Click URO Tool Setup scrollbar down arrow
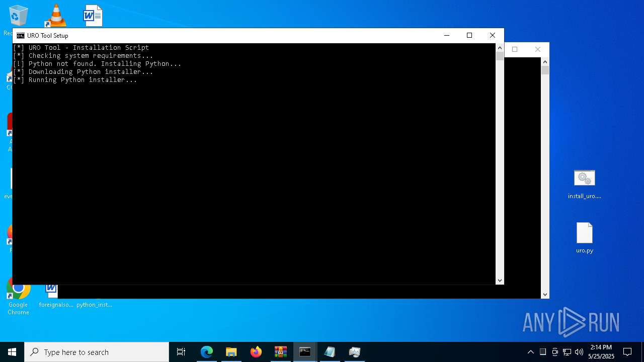Image resolution: width=644 pixels, height=362 pixels. pyautogui.click(x=500, y=281)
